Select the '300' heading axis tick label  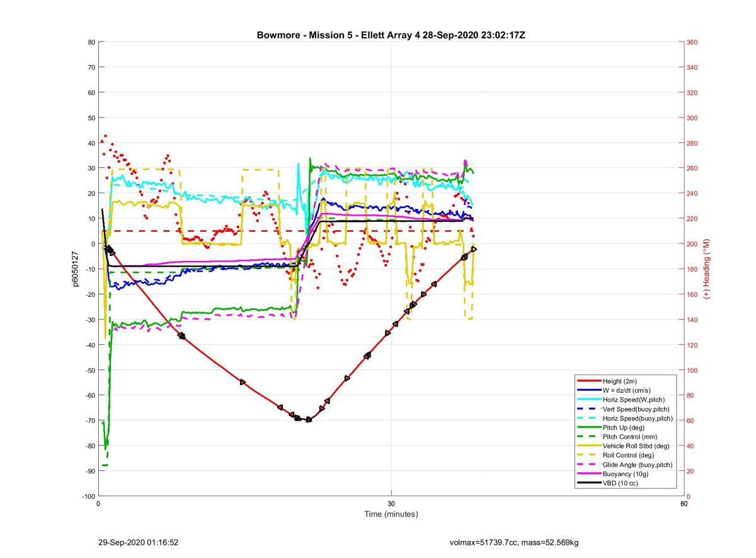(x=692, y=118)
